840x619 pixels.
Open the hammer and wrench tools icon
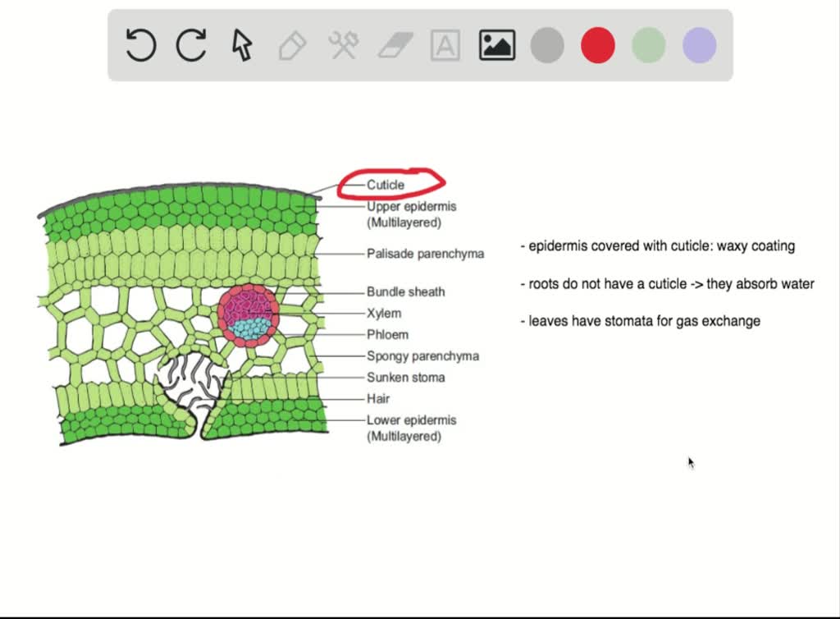point(344,45)
